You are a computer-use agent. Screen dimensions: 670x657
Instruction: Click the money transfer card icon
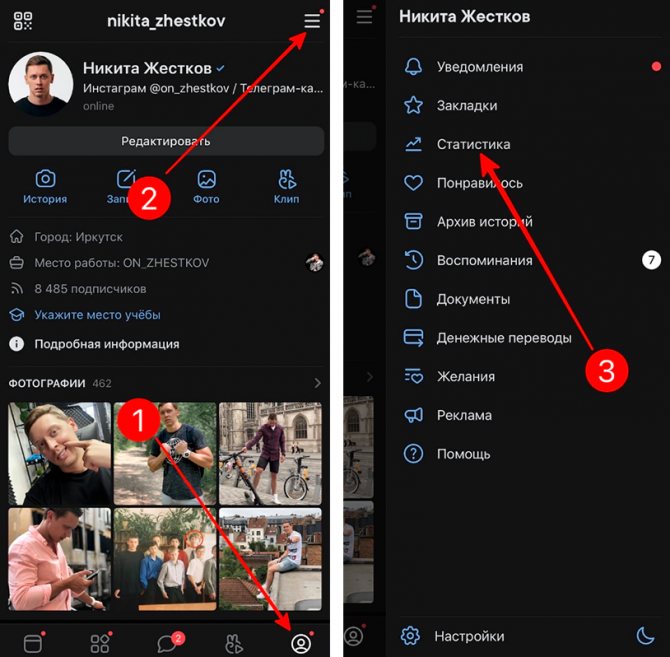[x=413, y=337]
